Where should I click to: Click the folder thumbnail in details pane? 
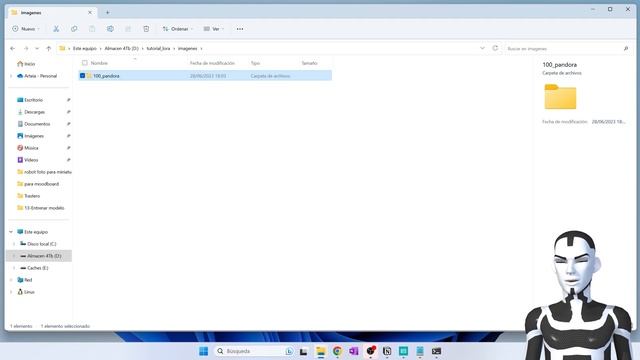pos(560,97)
